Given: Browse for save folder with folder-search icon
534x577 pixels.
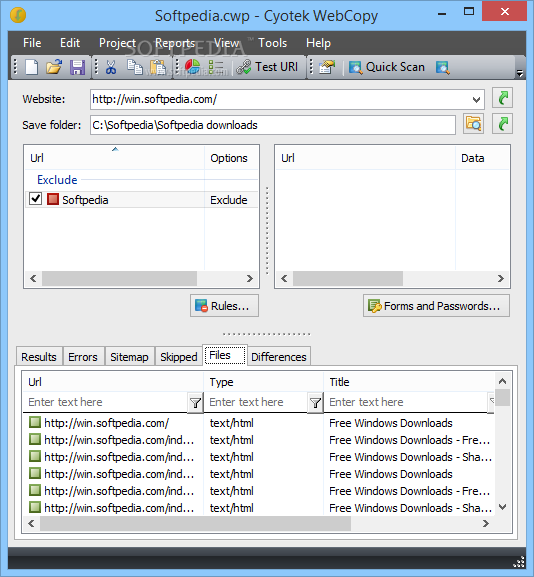Looking at the screenshot, I should coord(473,124).
